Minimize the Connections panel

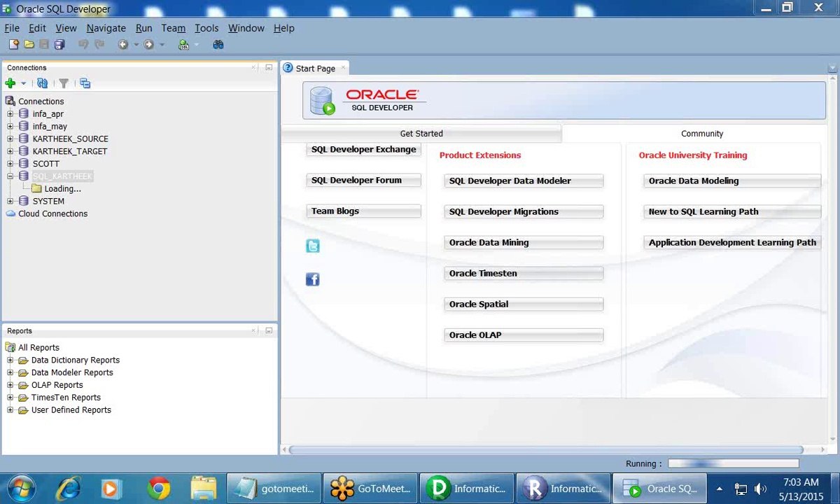[269, 68]
